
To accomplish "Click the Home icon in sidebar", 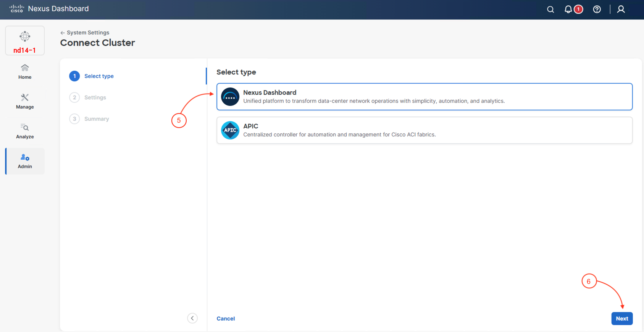I will [x=25, y=71].
